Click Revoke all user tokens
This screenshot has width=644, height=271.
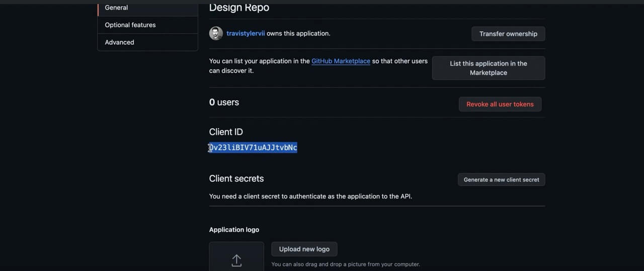[500, 104]
